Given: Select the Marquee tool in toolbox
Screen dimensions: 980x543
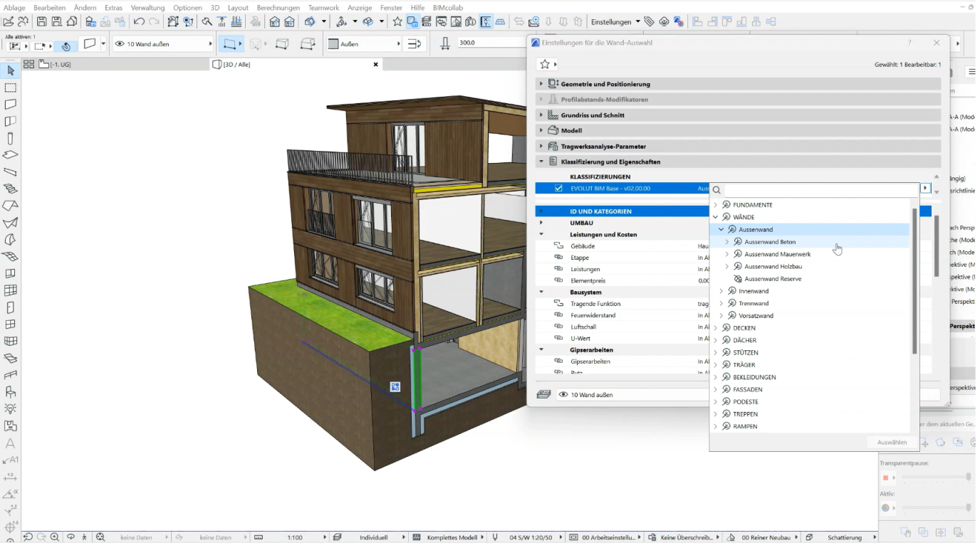Looking at the screenshot, I should click(10, 88).
